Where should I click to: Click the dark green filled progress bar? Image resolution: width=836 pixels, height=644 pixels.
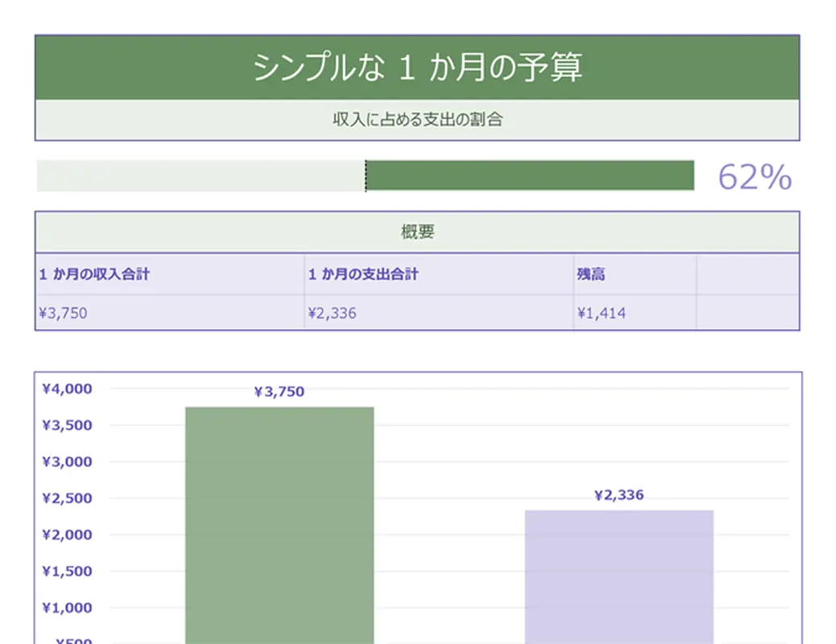click(x=530, y=175)
